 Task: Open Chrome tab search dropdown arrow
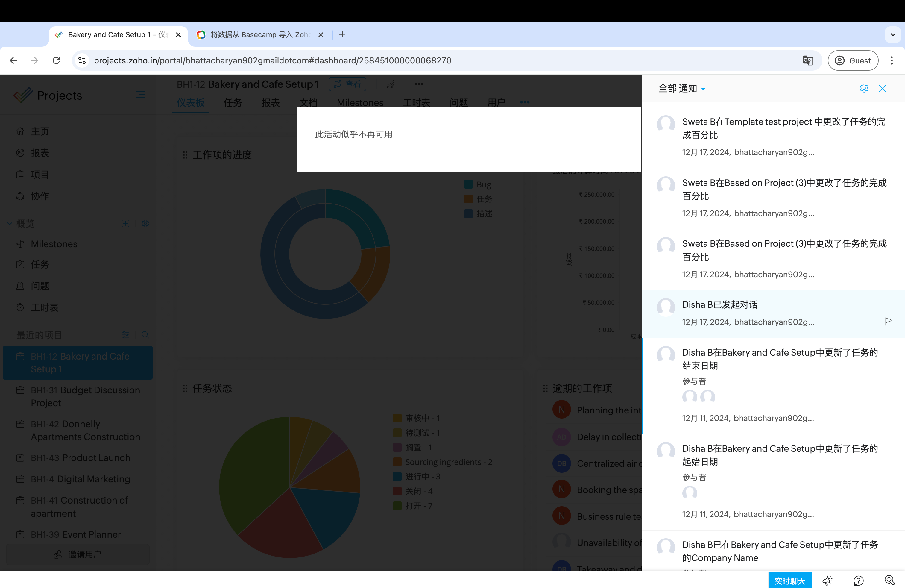pos(892,35)
